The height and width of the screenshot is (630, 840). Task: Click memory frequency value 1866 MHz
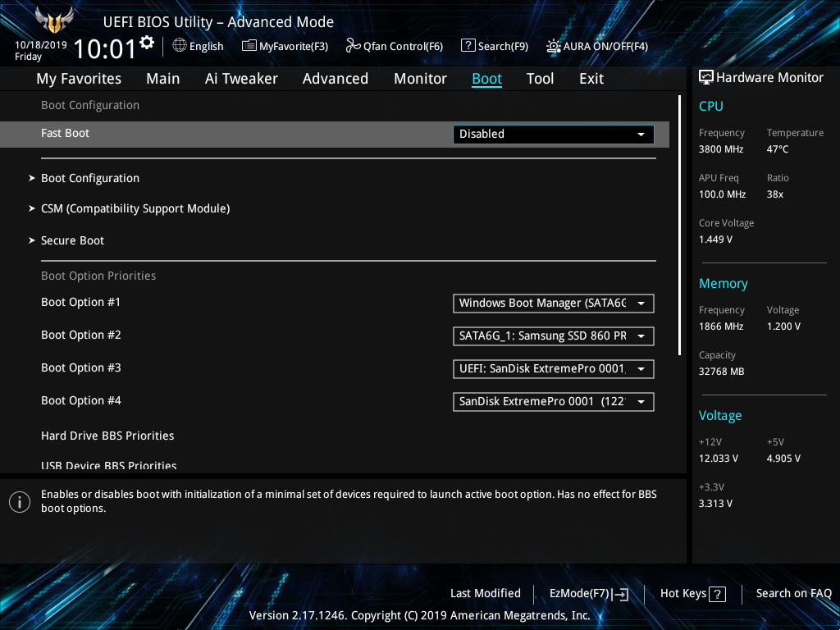pyautogui.click(x=721, y=326)
